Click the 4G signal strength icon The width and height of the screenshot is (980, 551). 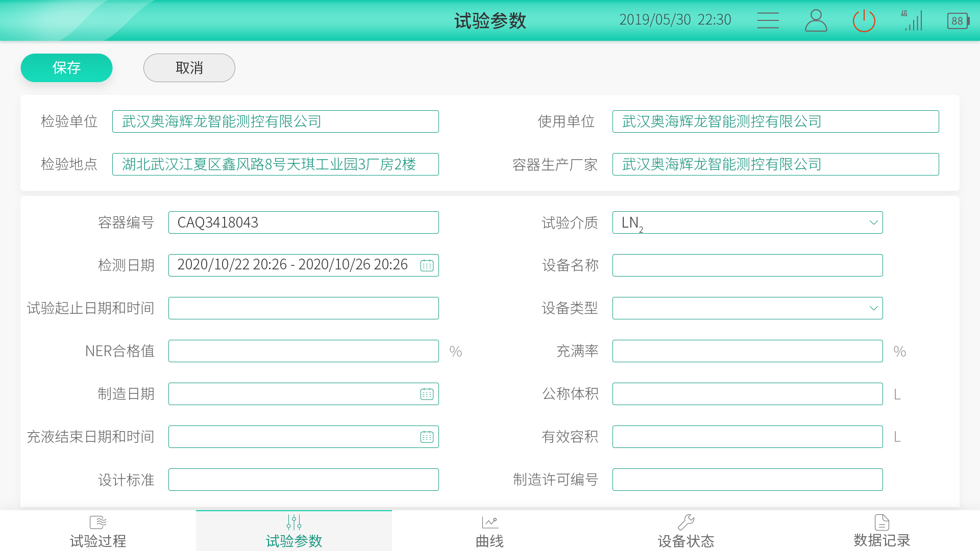912,20
